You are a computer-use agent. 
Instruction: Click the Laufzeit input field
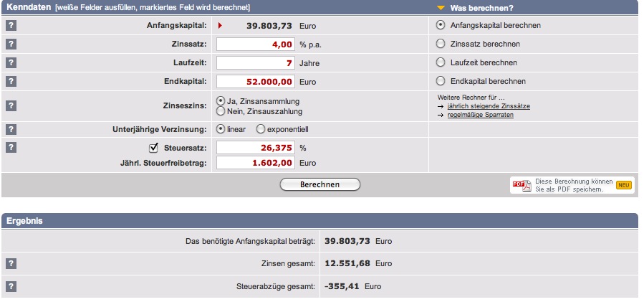tap(256, 63)
